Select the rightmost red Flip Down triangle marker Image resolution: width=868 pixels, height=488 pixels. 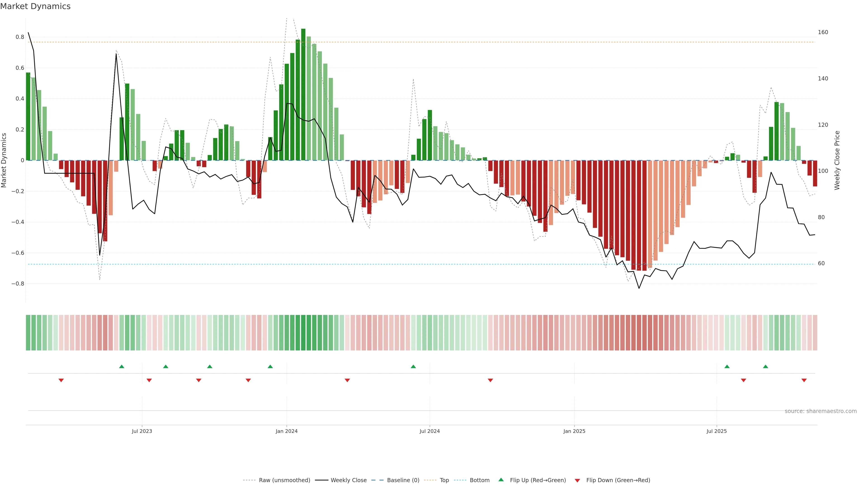click(x=804, y=380)
